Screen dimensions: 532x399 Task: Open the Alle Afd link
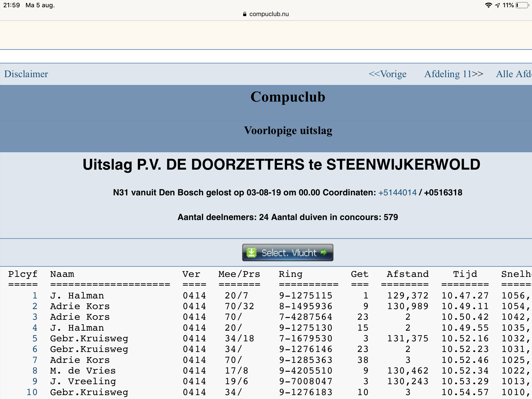click(514, 74)
